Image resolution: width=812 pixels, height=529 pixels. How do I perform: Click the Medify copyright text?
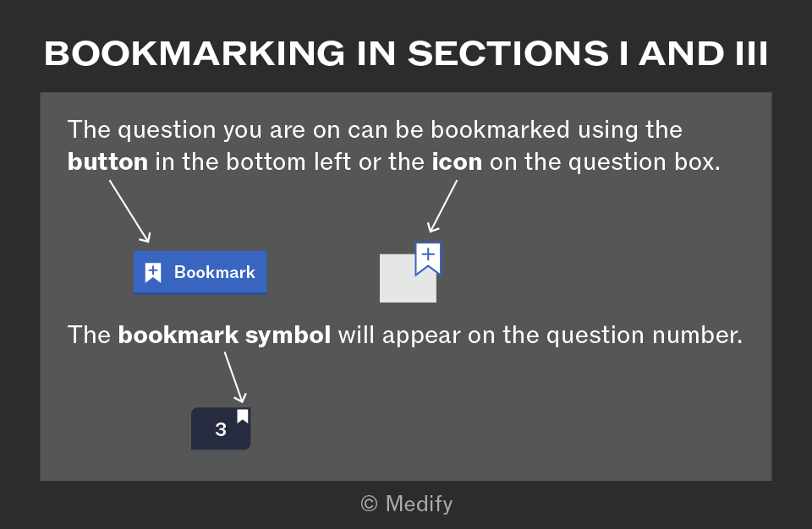click(407, 504)
